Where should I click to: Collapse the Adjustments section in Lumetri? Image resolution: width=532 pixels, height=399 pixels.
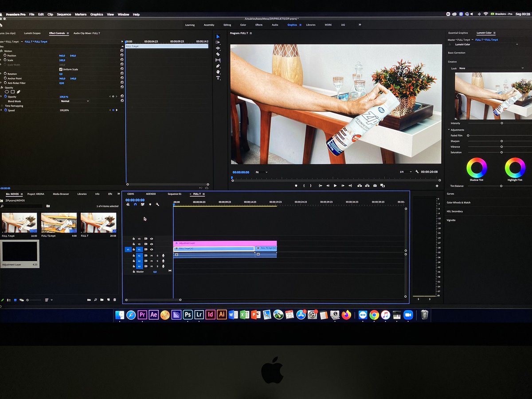tap(449, 130)
